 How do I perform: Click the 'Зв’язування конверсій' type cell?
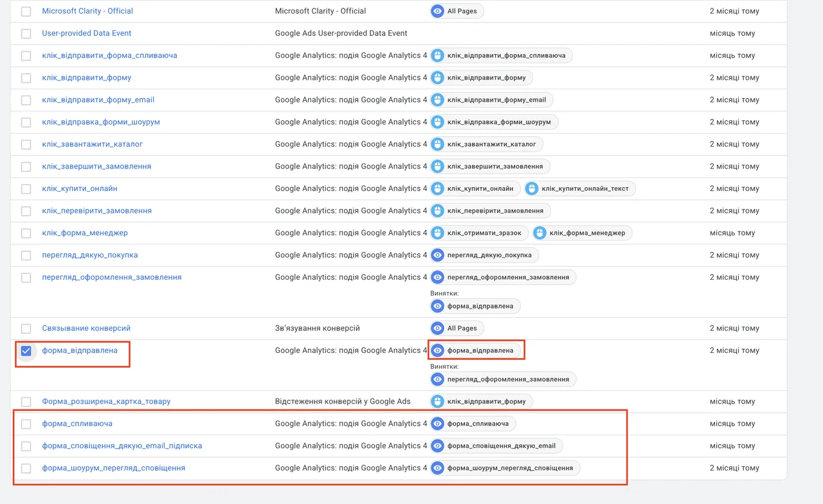point(318,328)
